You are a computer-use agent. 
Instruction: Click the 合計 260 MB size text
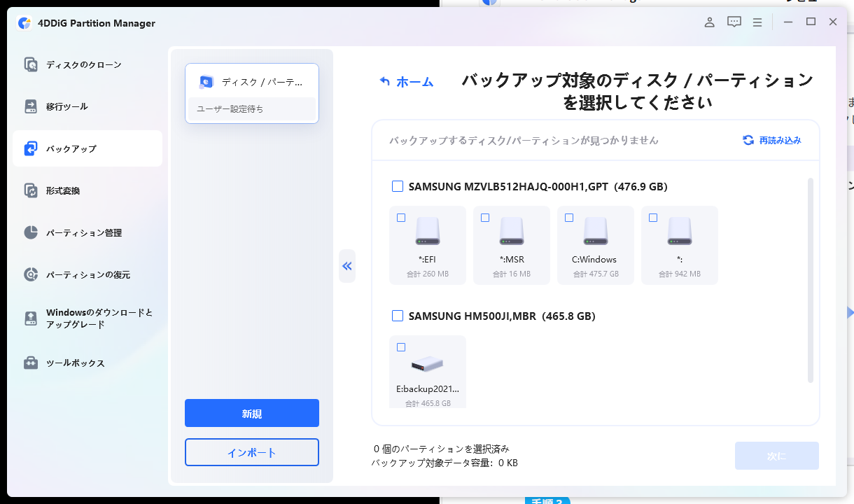pos(428,274)
